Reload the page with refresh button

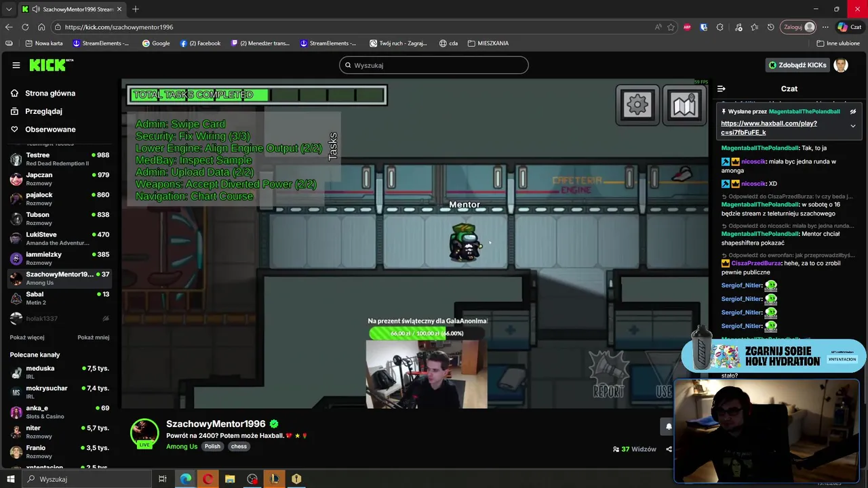coord(25,27)
